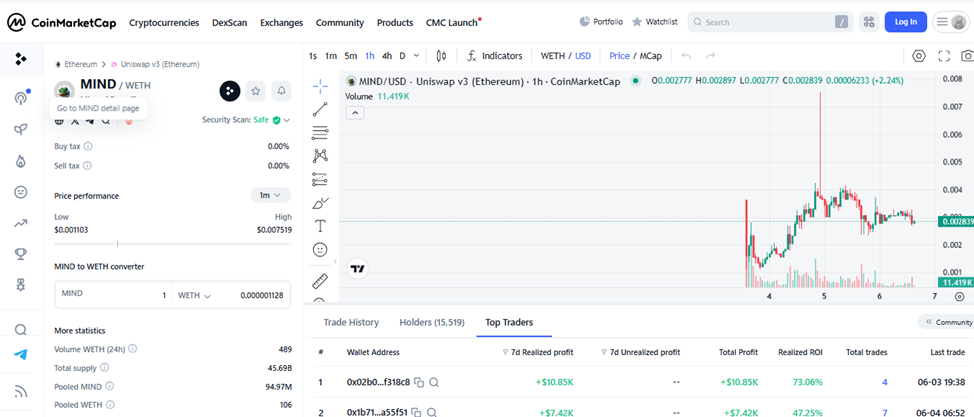The image size is (974, 417).
Task: Click the chart undo arrow
Action: [686, 56]
